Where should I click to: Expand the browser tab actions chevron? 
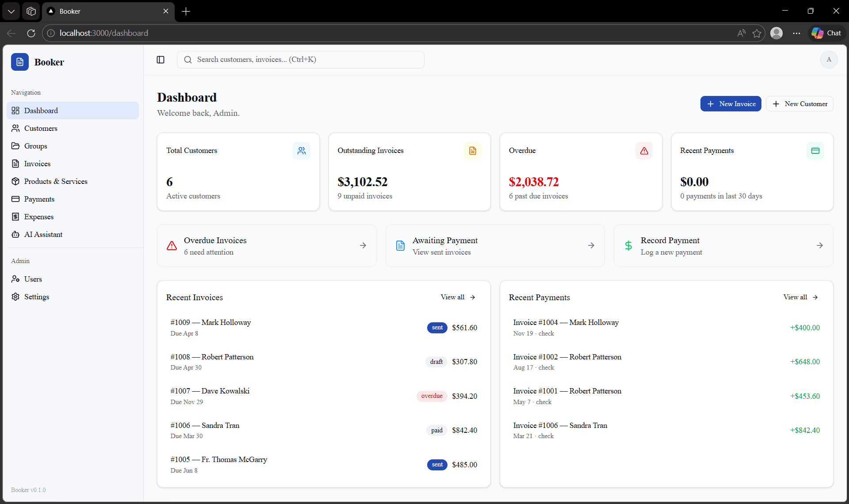click(11, 11)
